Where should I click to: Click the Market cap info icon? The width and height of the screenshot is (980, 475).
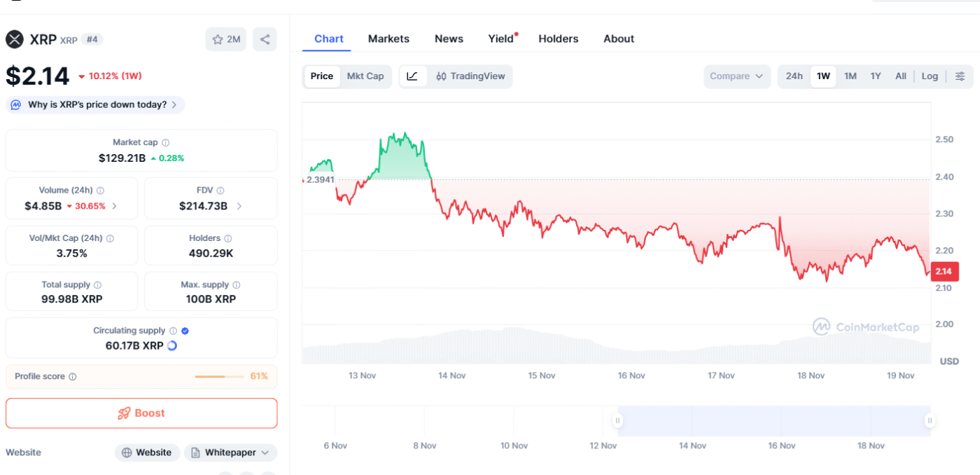pyautogui.click(x=166, y=142)
